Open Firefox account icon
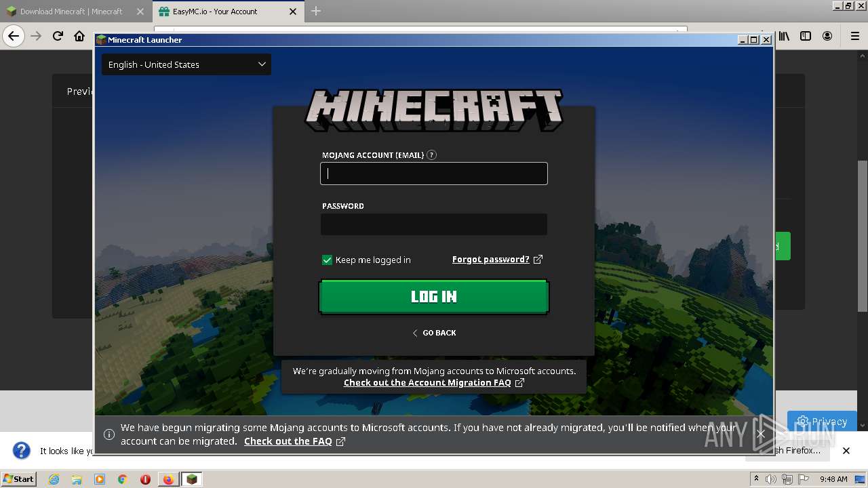868x488 pixels. click(827, 36)
